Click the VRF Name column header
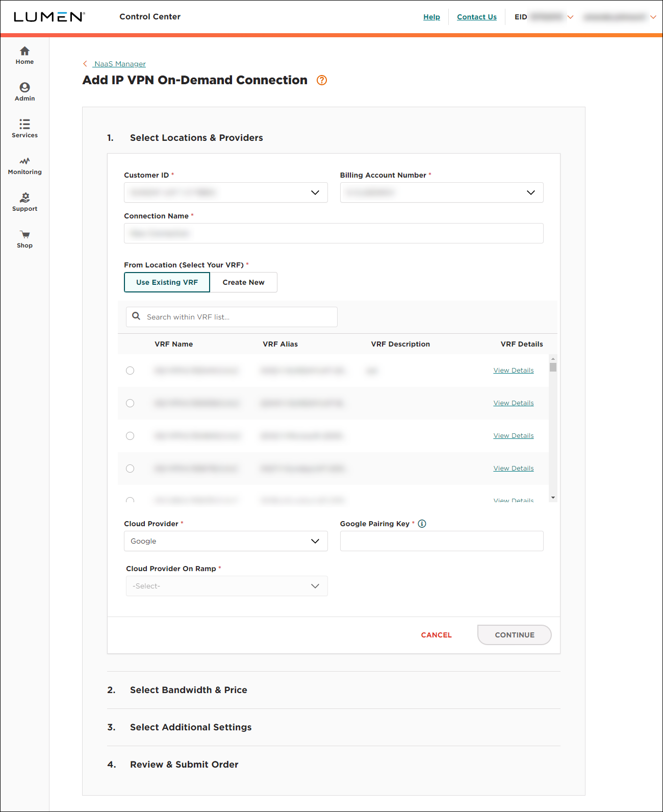663x812 pixels. click(x=174, y=344)
